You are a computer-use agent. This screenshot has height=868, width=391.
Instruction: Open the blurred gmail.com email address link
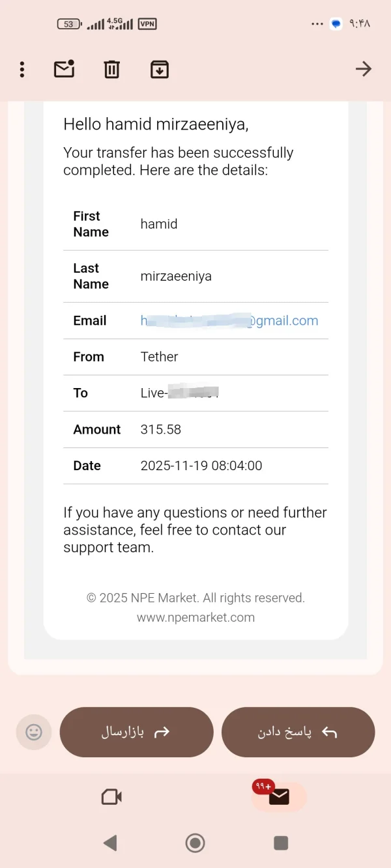point(229,320)
